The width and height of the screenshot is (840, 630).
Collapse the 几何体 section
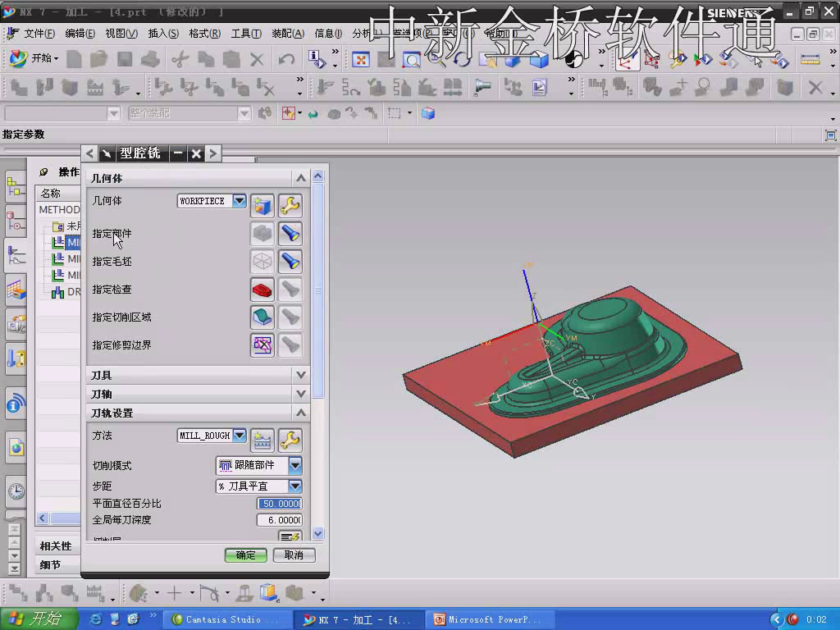click(x=300, y=178)
